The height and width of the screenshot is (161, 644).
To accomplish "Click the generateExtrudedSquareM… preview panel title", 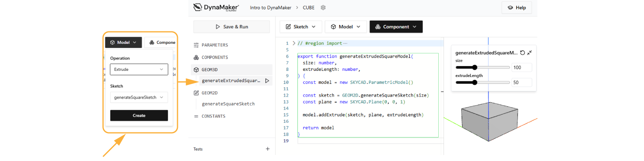I will 487,53.
